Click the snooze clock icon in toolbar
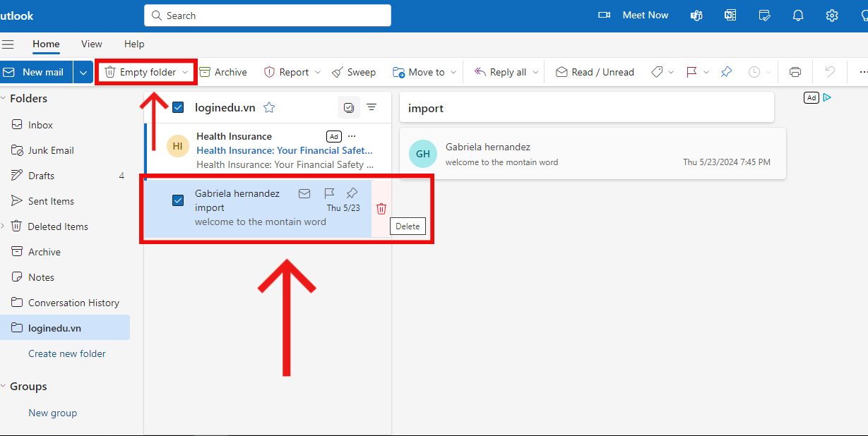Viewport: 868px width, 436px height. point(754,72)
